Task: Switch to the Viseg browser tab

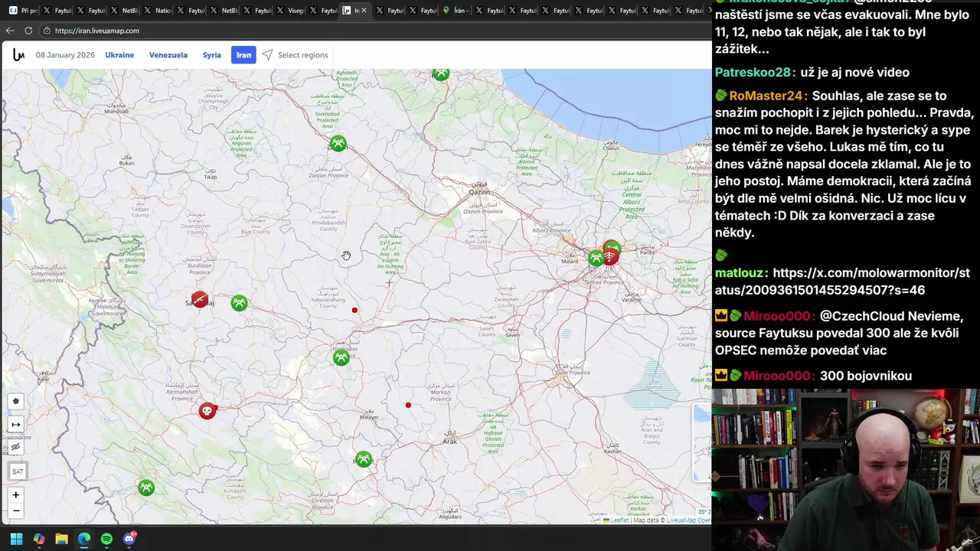Action: [x=290, y=11]
